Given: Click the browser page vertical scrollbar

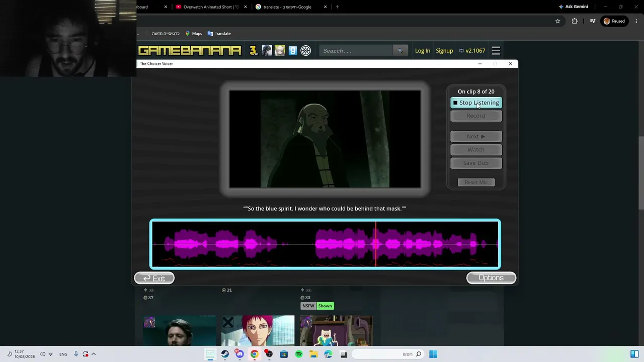Looking at the screenshot, I should pyautogui.click(x=641, y=173).
